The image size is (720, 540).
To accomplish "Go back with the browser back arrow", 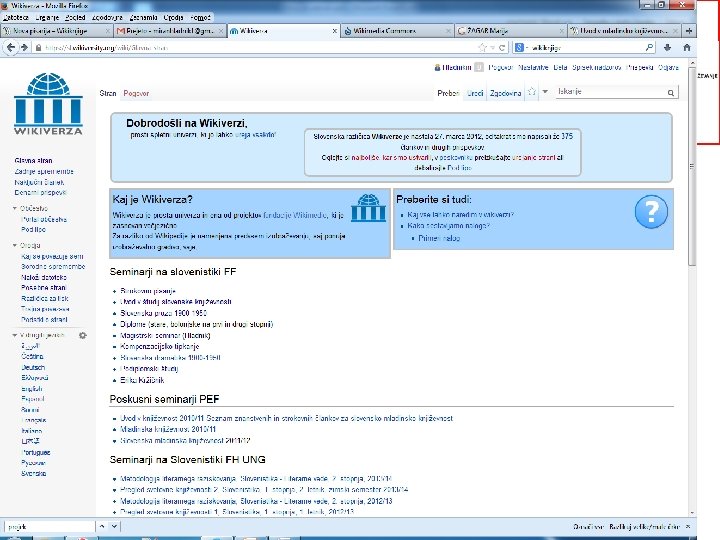I will pyautogui.click(x=11, y=47).
